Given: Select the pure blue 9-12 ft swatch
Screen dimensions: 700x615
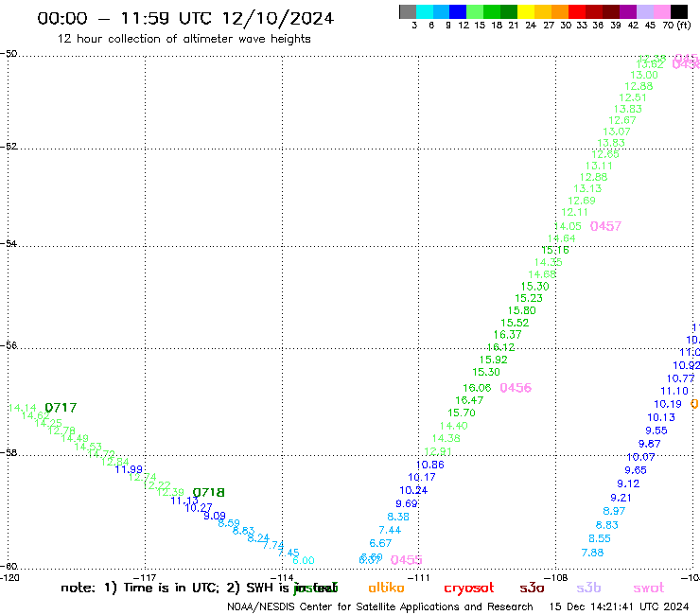Looking at the screenshot, I should [x=458, y=11].
